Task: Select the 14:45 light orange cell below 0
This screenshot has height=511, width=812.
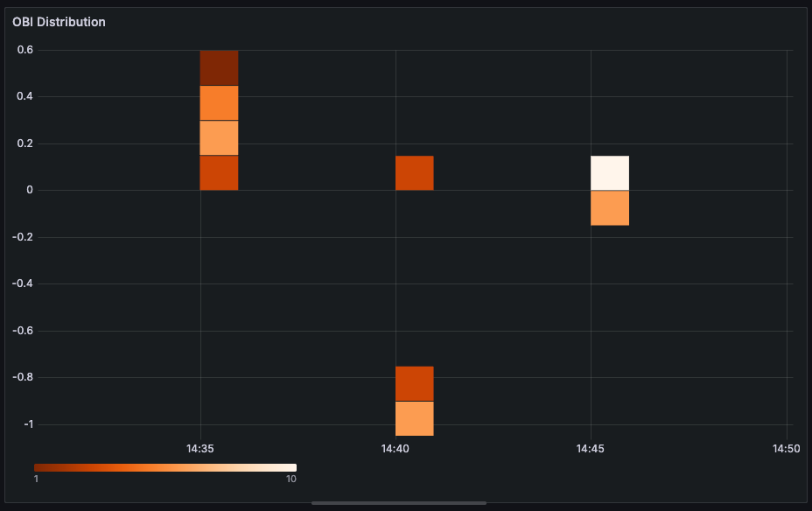Action: pyautogui.click(x=610, y=207)
